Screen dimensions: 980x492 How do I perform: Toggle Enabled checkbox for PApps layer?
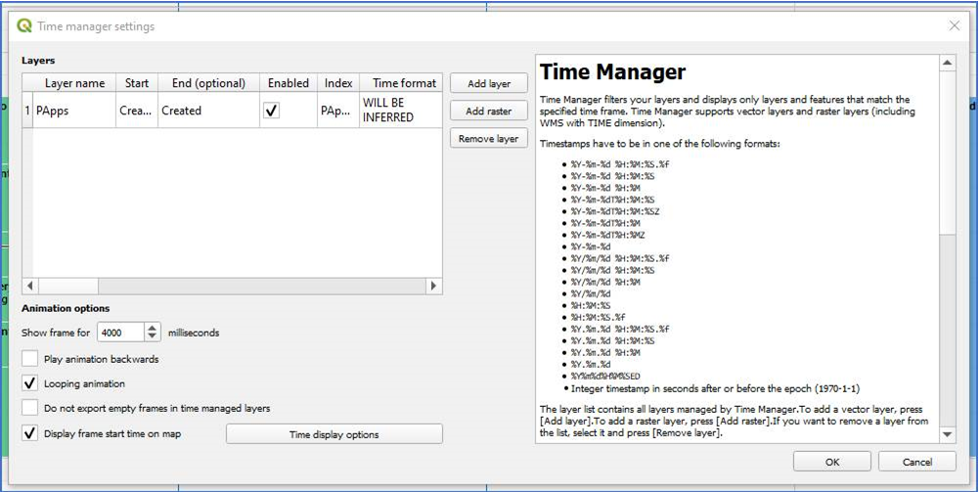pos(271,111)
